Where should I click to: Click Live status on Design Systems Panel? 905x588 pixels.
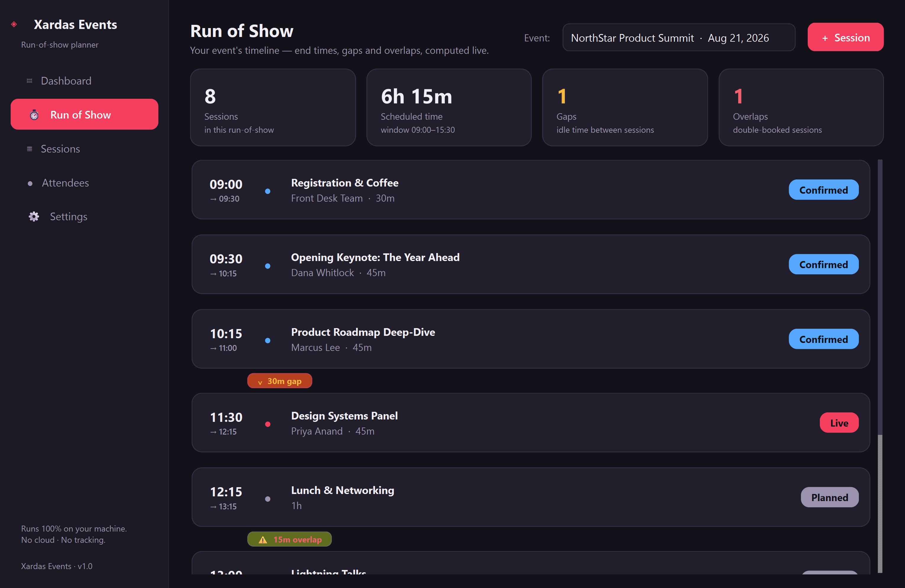tap(839, 423)
